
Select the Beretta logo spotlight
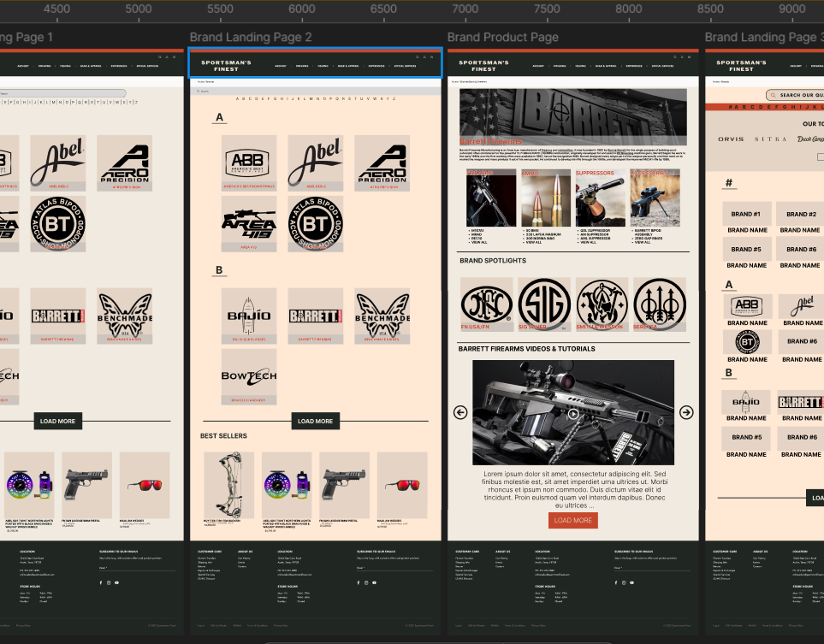(x=660, y=304)
